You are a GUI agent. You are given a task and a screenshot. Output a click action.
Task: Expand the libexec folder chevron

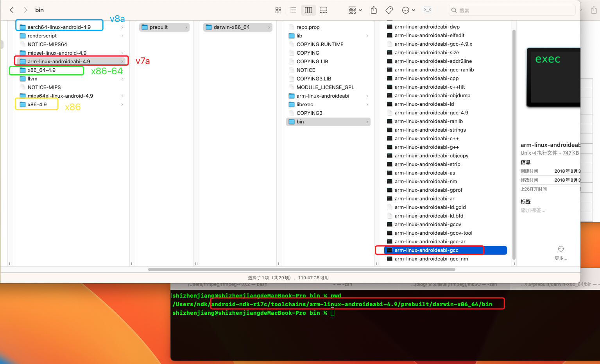(367, 105)
